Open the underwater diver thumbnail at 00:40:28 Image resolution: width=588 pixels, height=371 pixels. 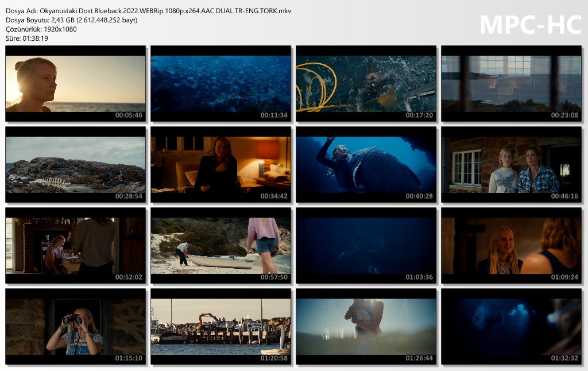coord(366,165)
